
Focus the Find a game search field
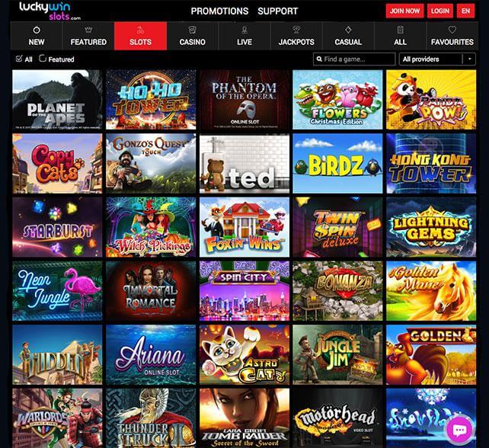tap(354, 59)
